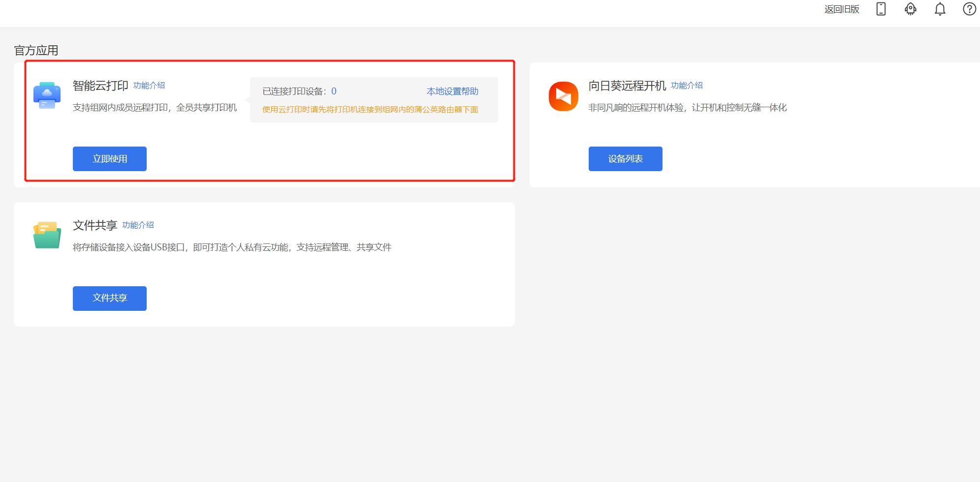This screenshot has width=980, height=482.
Task: Open the 设备列表 for 向日葵远程开机
Action: tap(625, 158)
